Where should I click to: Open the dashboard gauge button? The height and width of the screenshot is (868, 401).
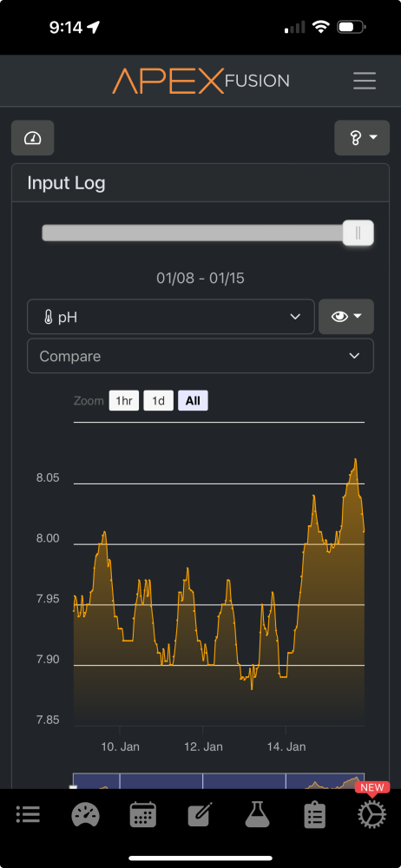pyautogui.click(x=33, y=138)
